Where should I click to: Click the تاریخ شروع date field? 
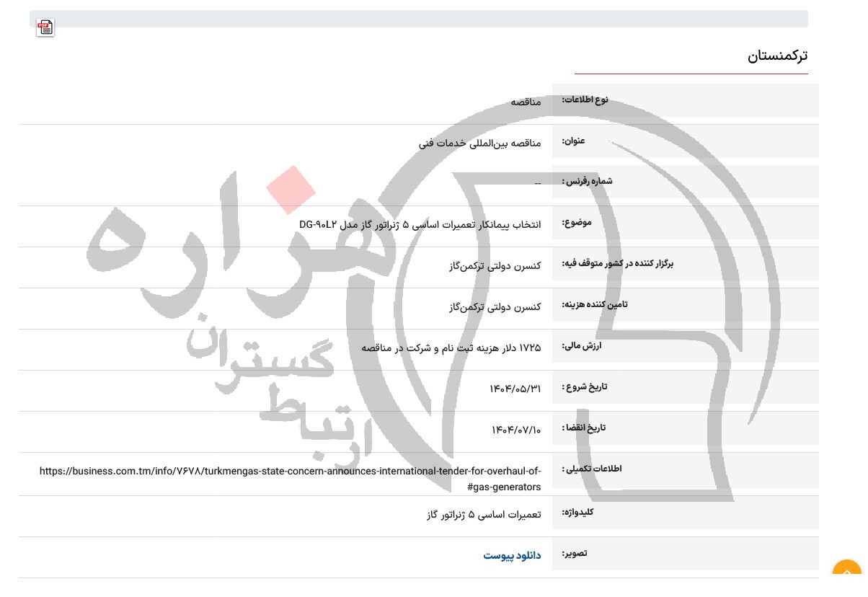(585, 387)
